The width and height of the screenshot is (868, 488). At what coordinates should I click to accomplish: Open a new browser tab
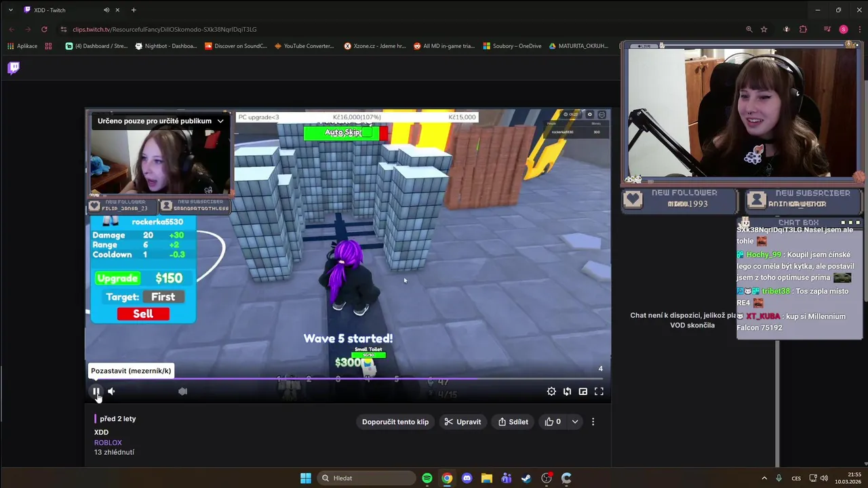pos(134,10)
